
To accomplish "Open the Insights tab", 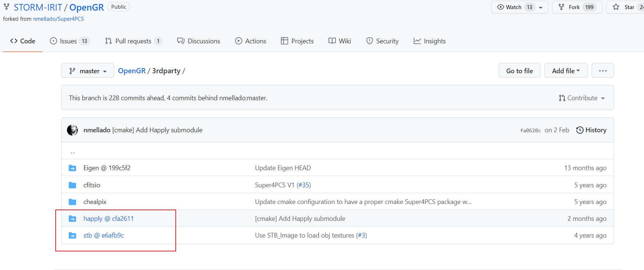I will 430,41.
